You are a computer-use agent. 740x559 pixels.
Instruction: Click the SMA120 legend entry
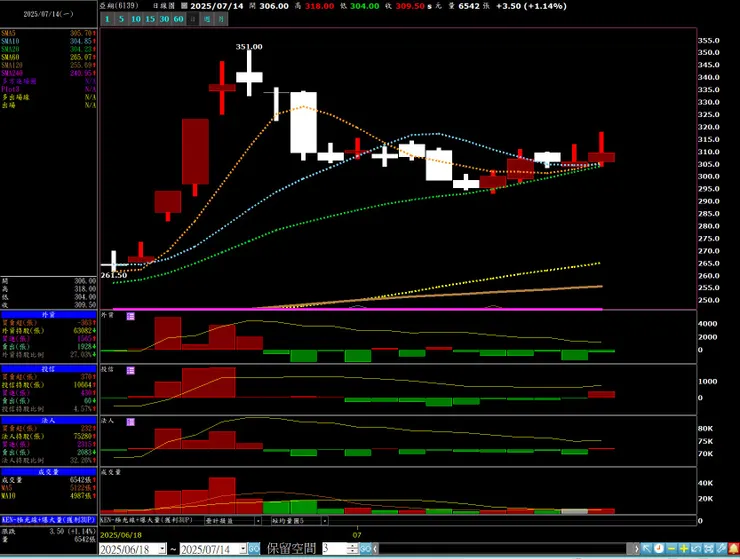coord(49,65)
